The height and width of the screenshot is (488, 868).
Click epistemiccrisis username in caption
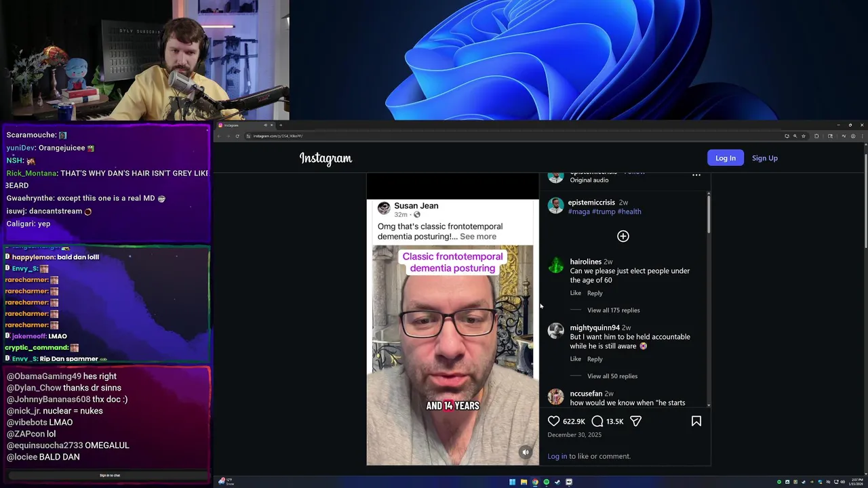click(591, 202)
